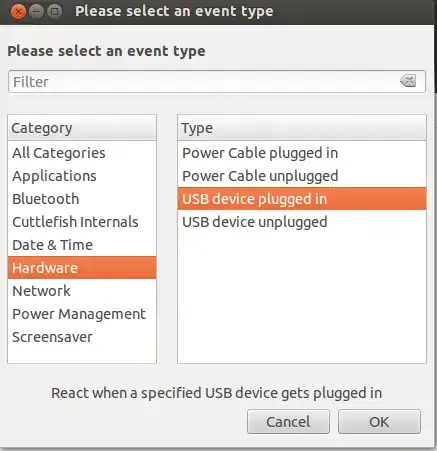Pick the Screensaver category

pyautogui.click(x=82, y=337)
